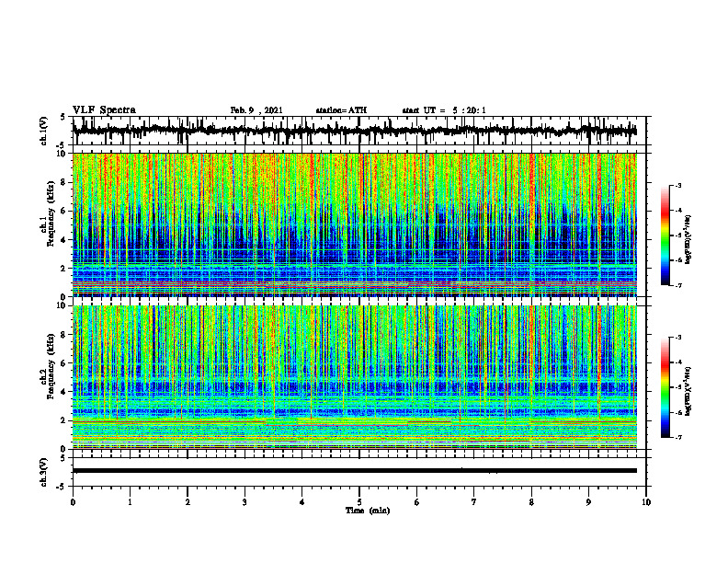Click x-axis tick label '3'
Viewport: 728px width, 563px height.
pyautogui.click(x=245, y=502)
